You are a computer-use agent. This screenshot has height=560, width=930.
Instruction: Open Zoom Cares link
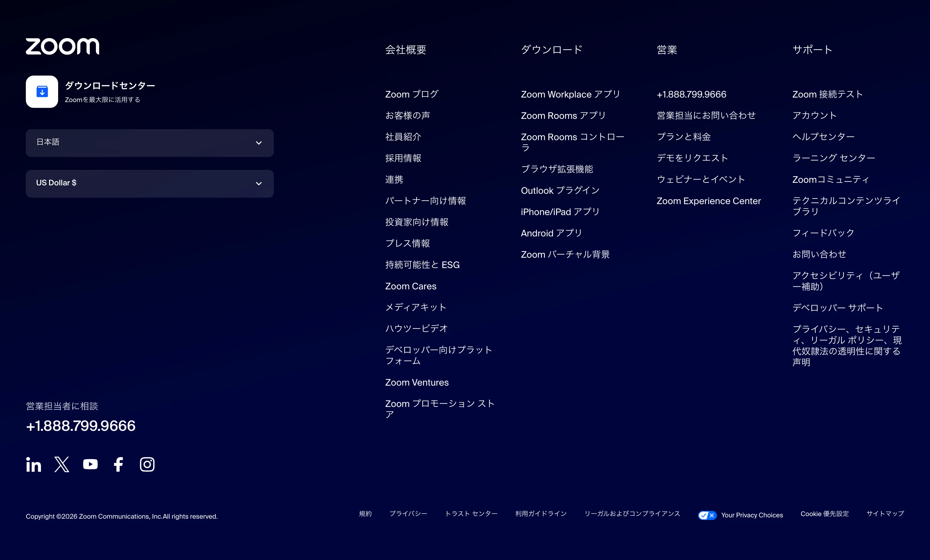coord(410,286)
